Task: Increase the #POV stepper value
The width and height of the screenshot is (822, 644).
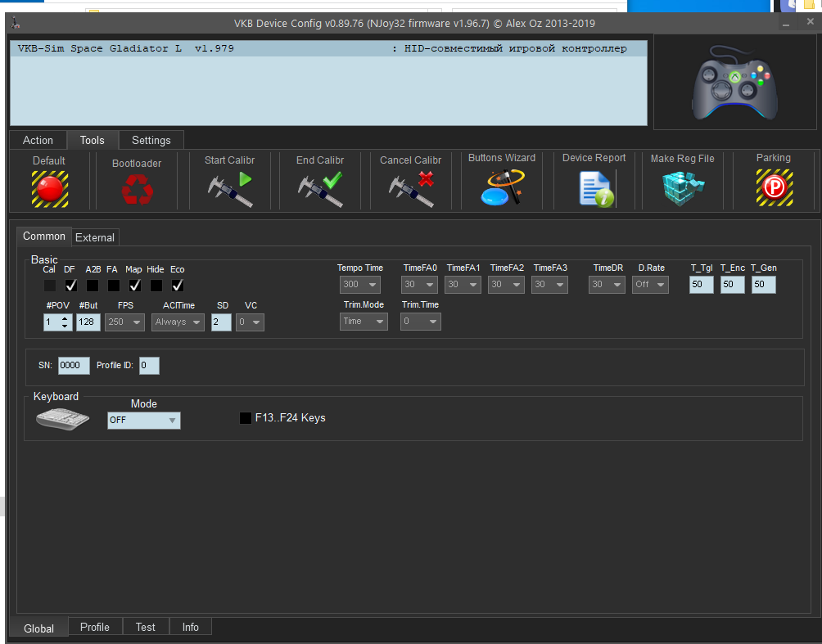Action: click(x=65, y=318)
